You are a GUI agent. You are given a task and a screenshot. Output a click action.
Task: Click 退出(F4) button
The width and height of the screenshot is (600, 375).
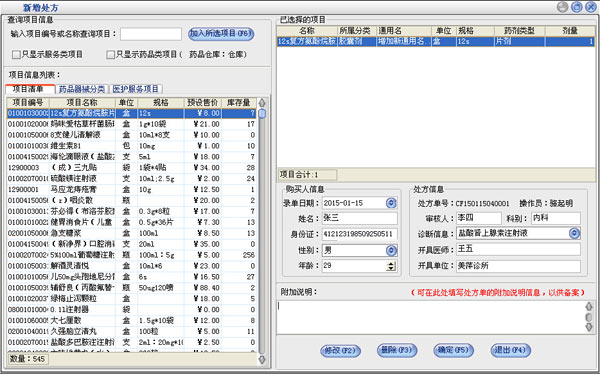pyautogui.click(x=510, y=351)
